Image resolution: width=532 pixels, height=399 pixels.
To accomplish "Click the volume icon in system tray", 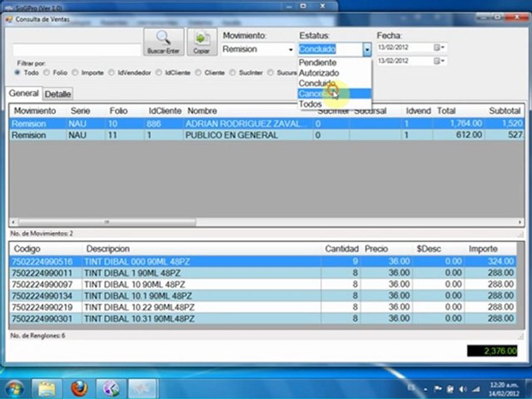I will point(463,389).
